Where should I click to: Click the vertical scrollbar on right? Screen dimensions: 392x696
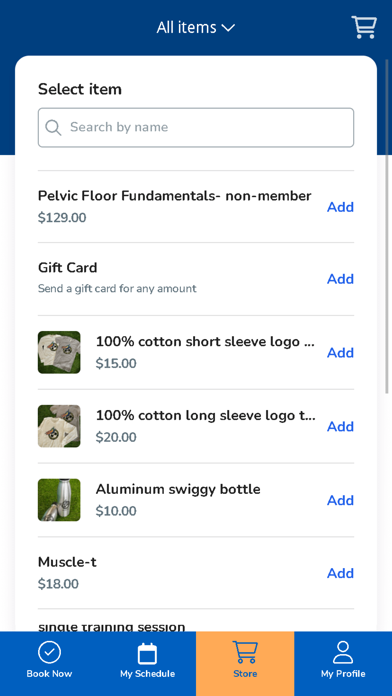pyautogui.click(x=387, y=226)
